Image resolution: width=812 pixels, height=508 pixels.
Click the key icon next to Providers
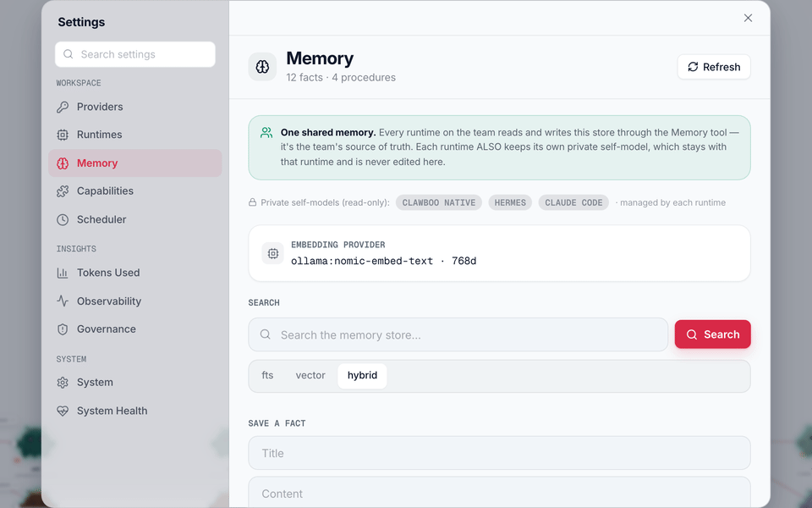pos(63,107)
